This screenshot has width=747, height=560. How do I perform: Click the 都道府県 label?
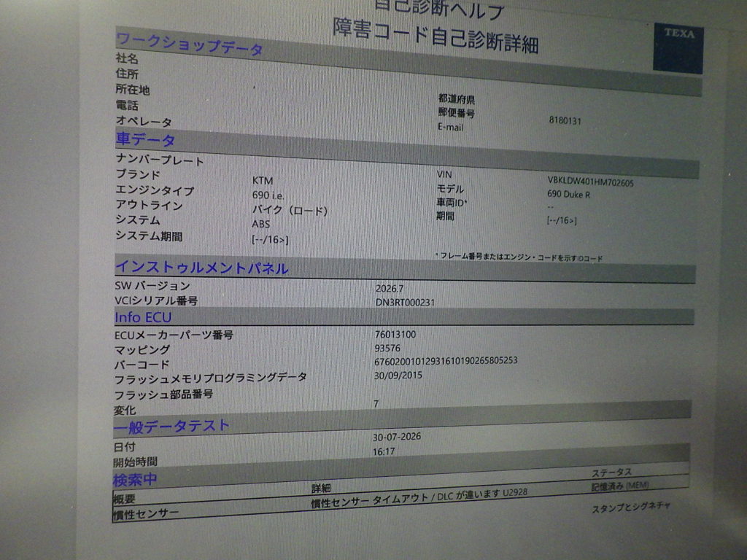[457, 99]
